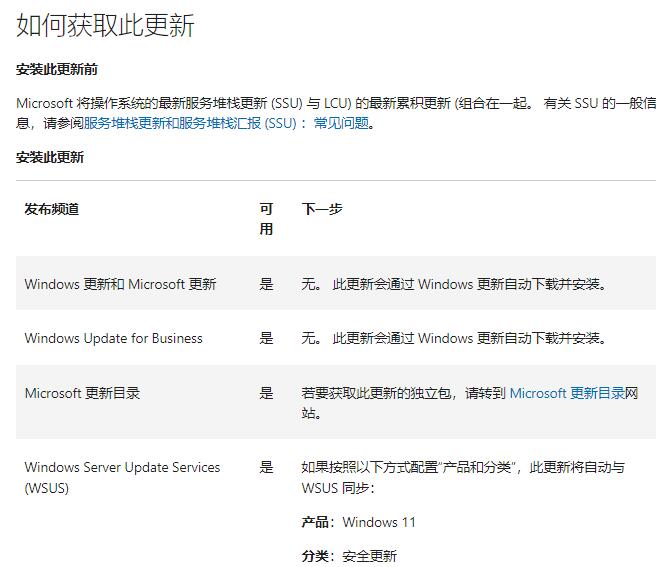The width and height of the screenshot is (656, 567).
Task: Click the 分类：安全更新 line
Action: 349,556
